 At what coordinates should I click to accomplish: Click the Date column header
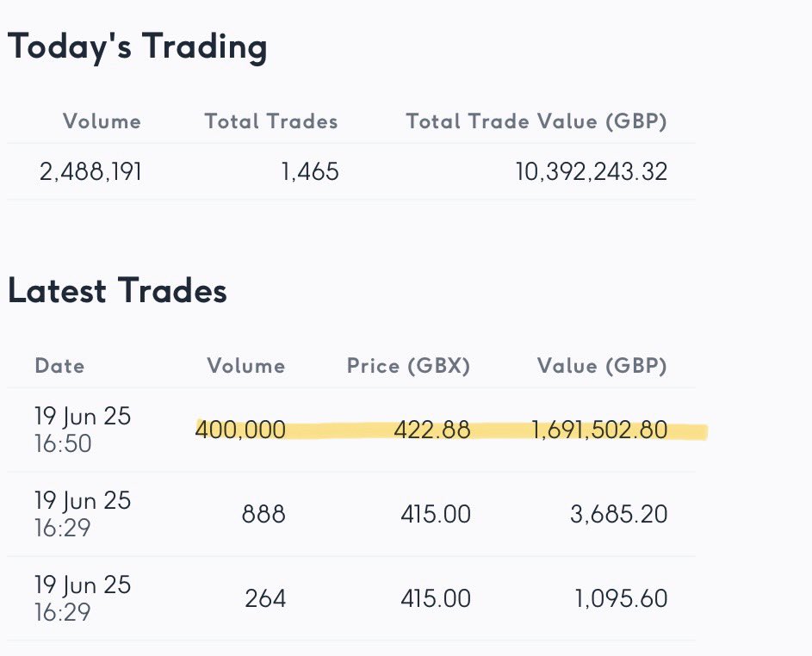click(59, 366)
